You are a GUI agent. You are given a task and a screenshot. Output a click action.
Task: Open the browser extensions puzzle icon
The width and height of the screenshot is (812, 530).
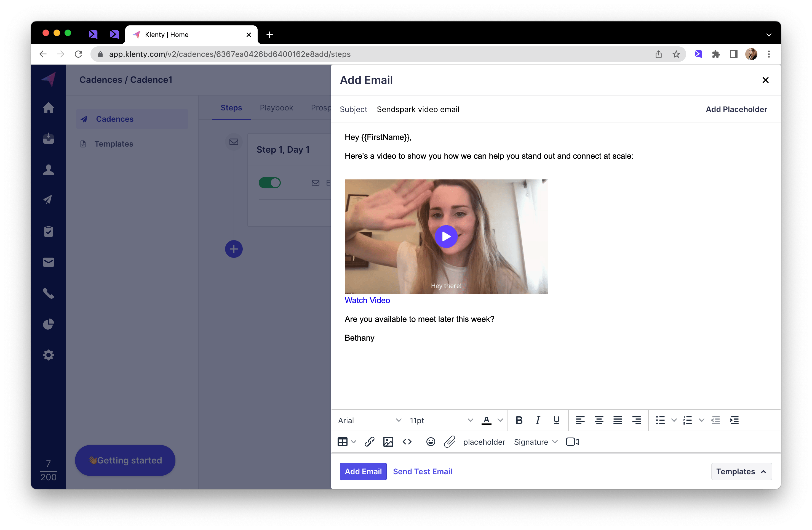(x=716, y=54)
